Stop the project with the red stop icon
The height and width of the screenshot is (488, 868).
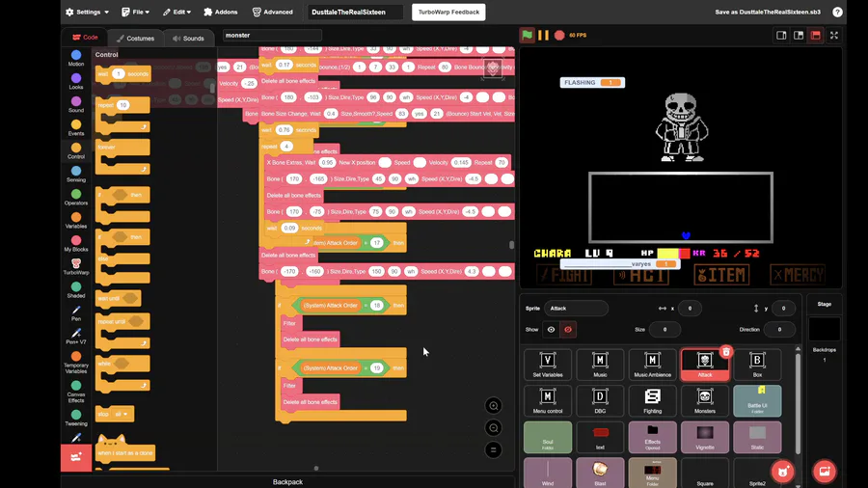point(559,35)
